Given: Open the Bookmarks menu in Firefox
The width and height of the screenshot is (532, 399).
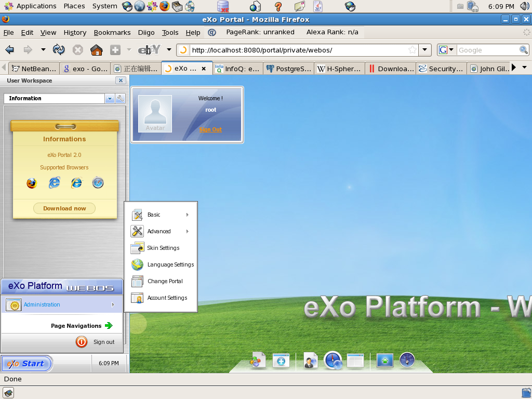Looking at the screenshot, I should 112,32.
